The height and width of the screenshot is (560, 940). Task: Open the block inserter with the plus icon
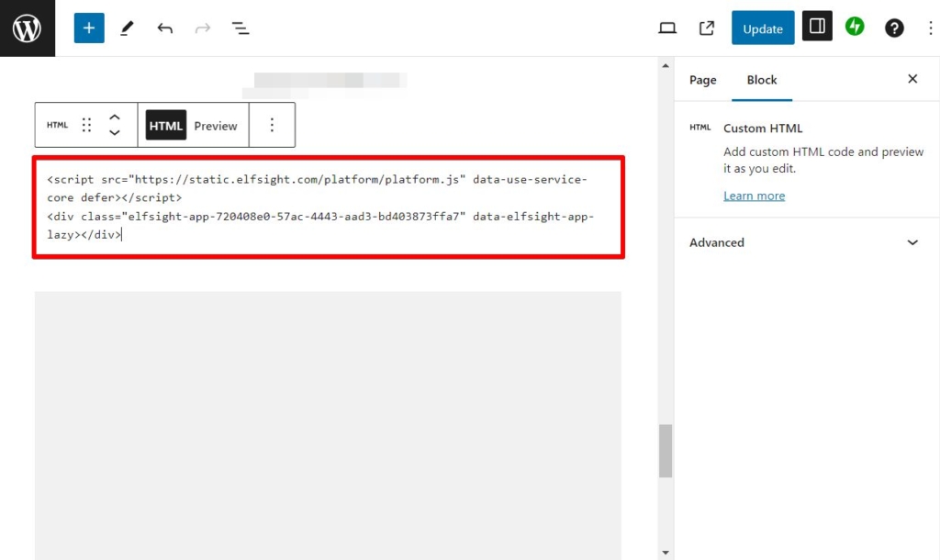click(x=89, y=28)
